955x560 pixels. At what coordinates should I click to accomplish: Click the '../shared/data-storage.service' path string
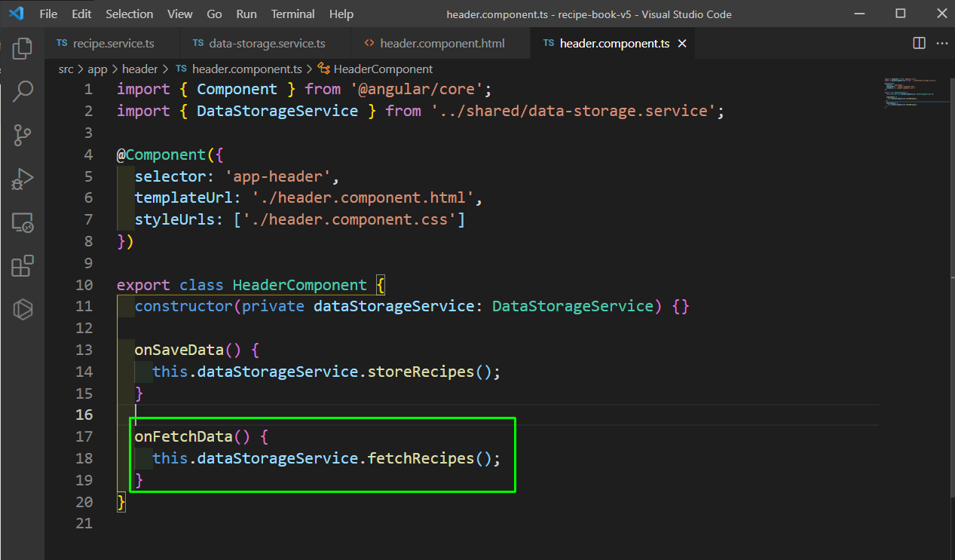pyautogui.click(x=574, y=111)
